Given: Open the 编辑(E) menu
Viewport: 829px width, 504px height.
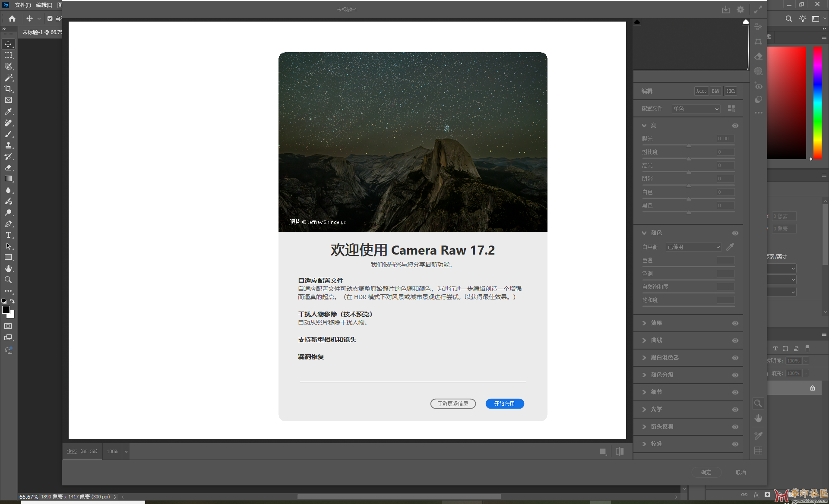Looking at the screenshot, I should [x=44, y=5].
